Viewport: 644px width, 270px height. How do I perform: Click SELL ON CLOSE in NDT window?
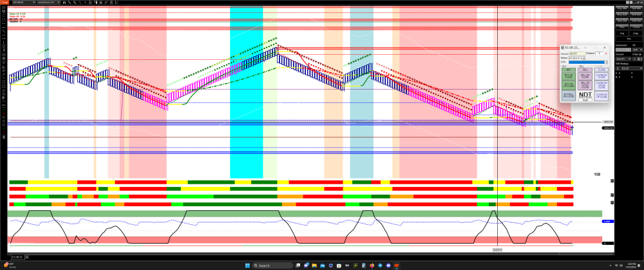(585, 76)
